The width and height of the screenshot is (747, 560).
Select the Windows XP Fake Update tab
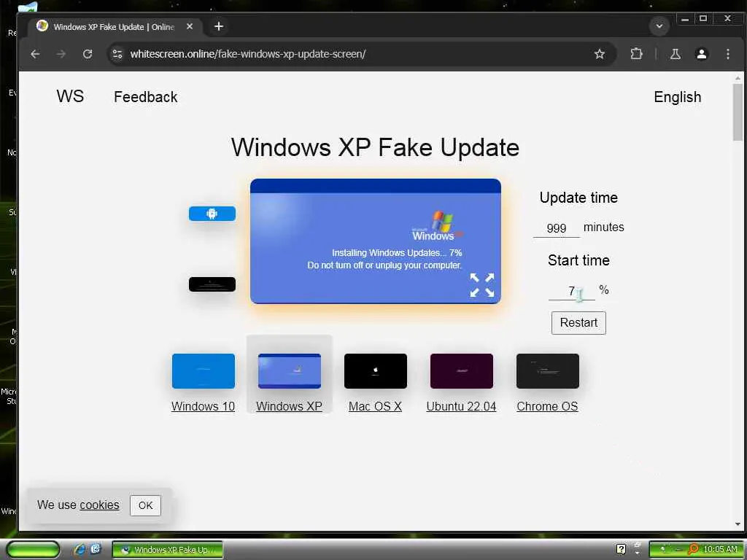pyautogui.click(x=115, y=27)
